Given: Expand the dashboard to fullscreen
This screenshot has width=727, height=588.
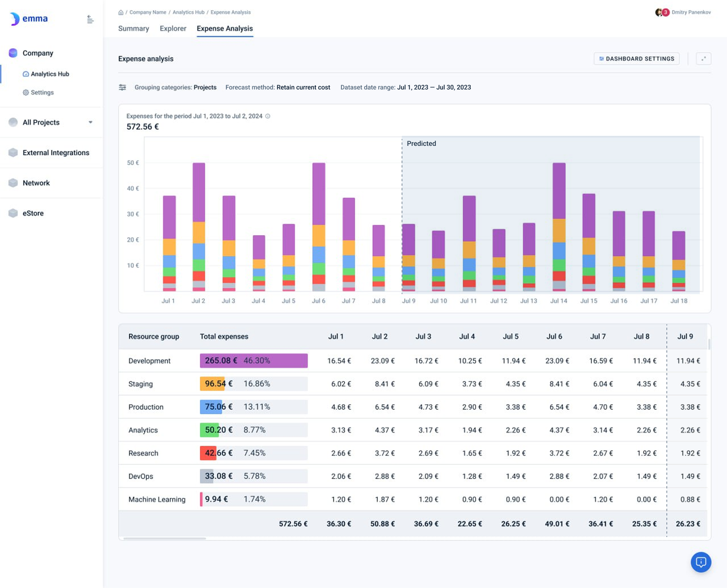Looking at the screenshot, I should 703,59.
